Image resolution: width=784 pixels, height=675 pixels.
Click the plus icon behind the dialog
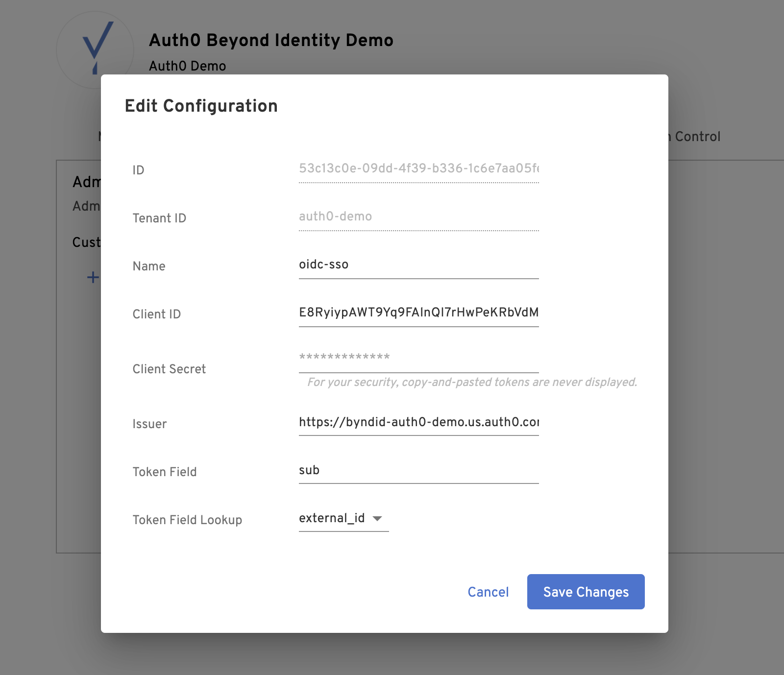93,277
